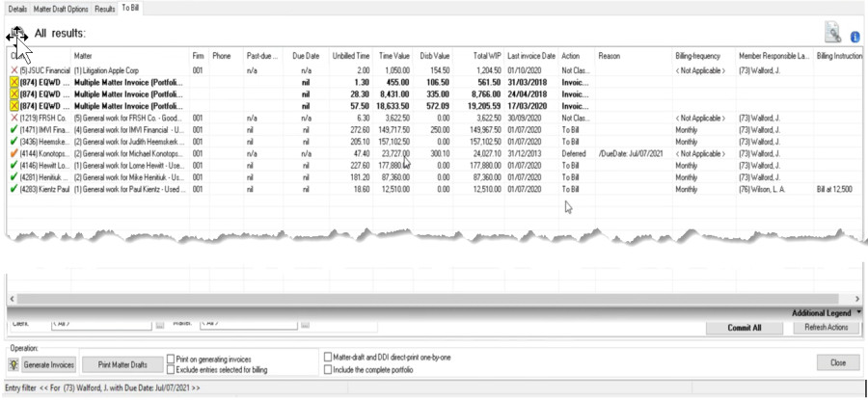Click the info icon at top right
868x400 pixels.
pyautogui.click(x=855, y=37)
